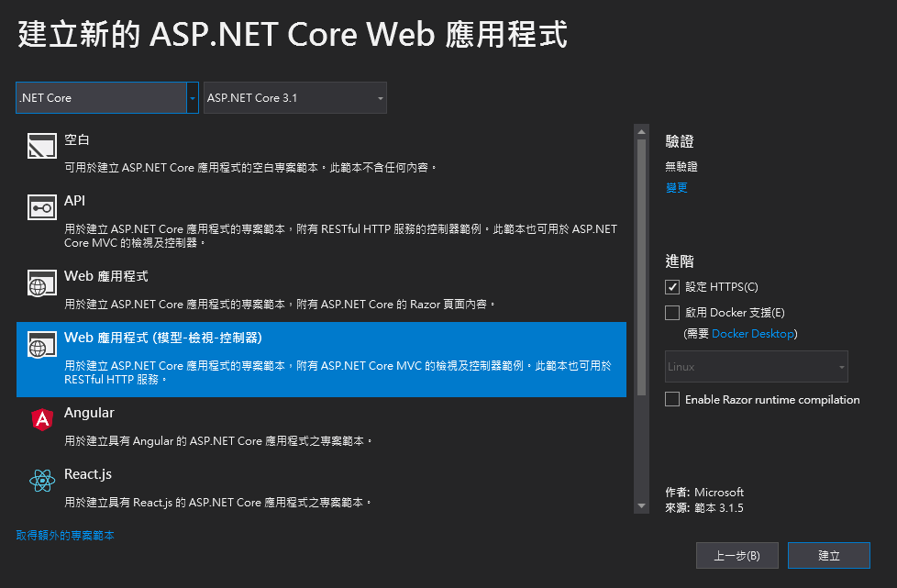This screenshot has height=588, width=897.
Task: Click the API template icon
Action: 42,207
